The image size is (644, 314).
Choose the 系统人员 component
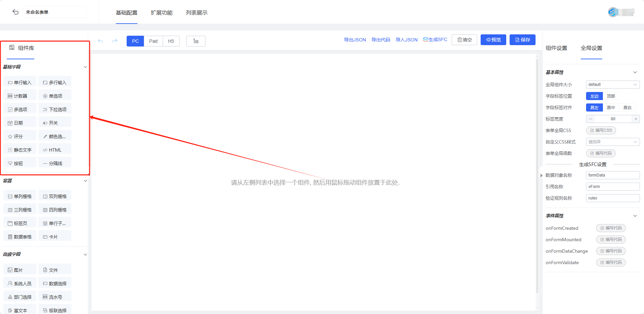tap(20, 284)
